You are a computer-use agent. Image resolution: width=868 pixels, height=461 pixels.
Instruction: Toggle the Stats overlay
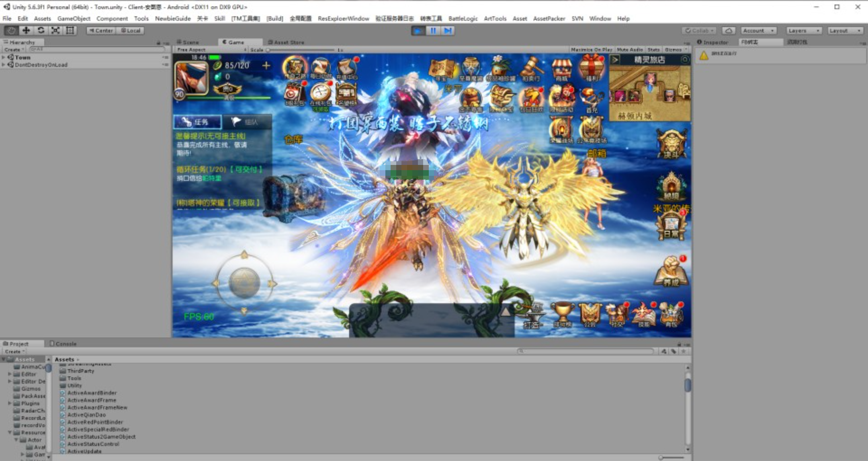coord(653,49)
